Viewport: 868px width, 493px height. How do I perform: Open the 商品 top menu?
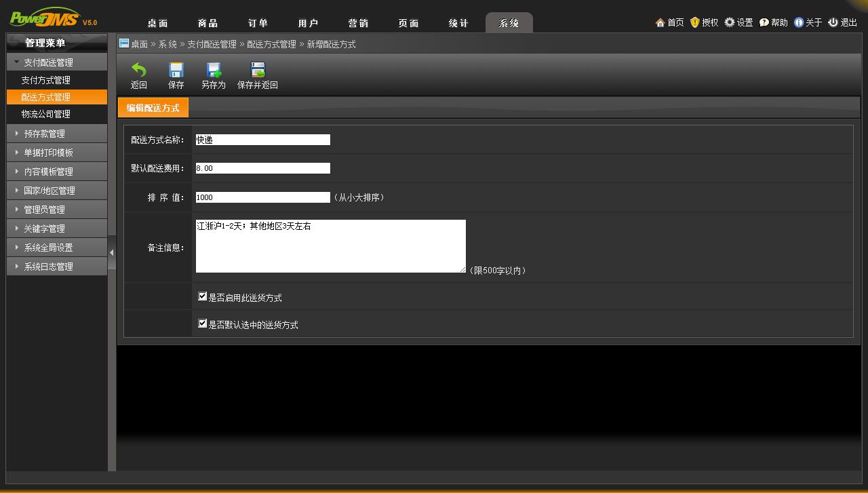[x=208, y=23]
